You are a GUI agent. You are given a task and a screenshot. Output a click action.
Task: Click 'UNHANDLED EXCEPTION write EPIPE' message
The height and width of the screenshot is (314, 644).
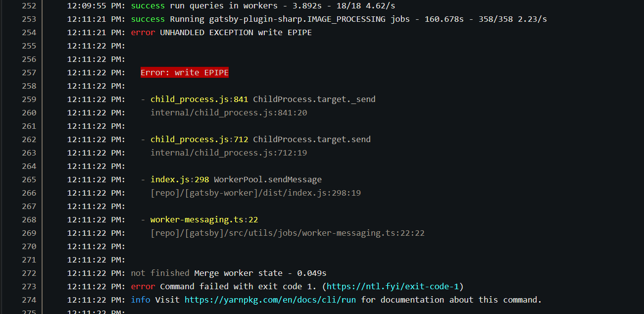coord(236,33)
